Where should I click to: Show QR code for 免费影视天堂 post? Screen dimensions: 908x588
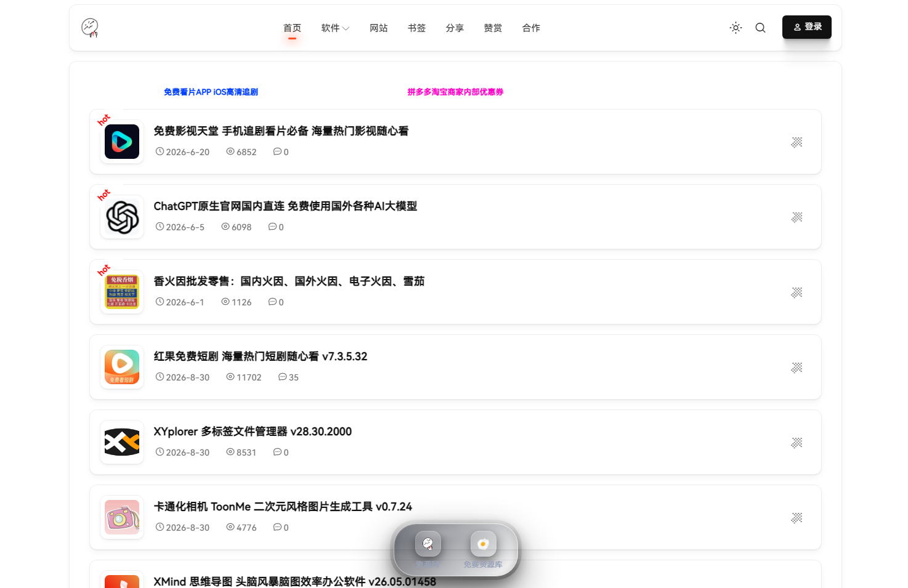click(x=797, y=142)
